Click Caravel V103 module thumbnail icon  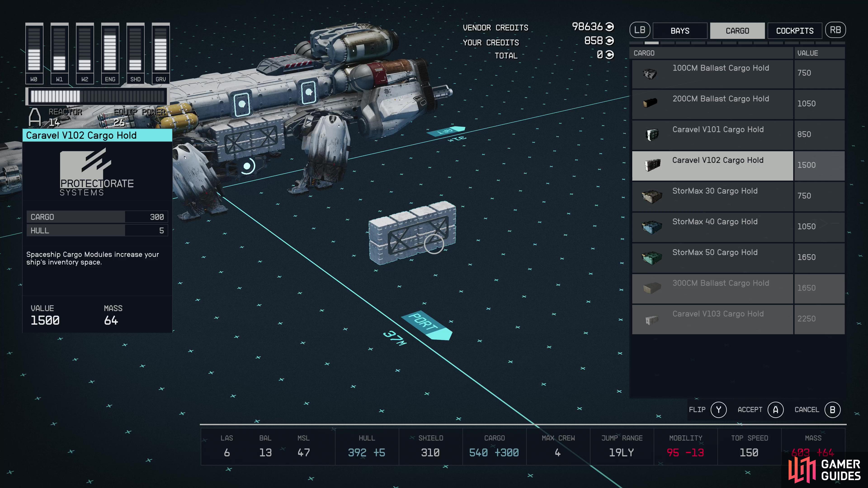pos(652,320)
